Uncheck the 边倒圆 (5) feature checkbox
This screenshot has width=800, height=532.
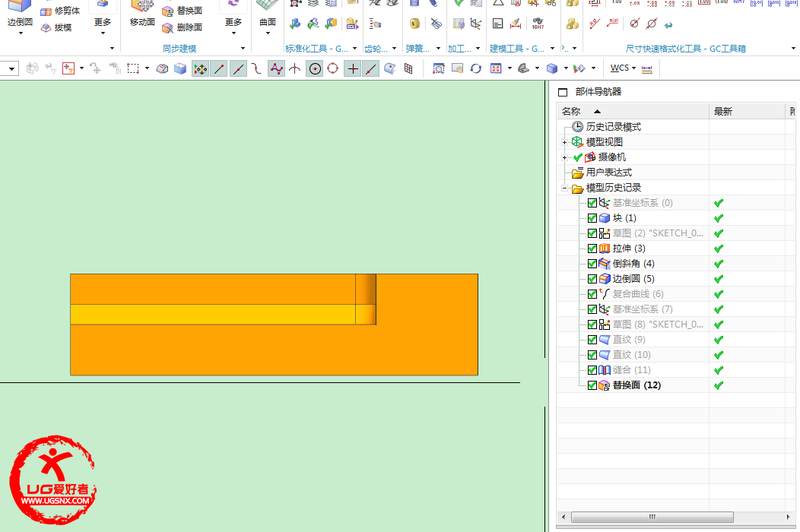pos(592,279)
